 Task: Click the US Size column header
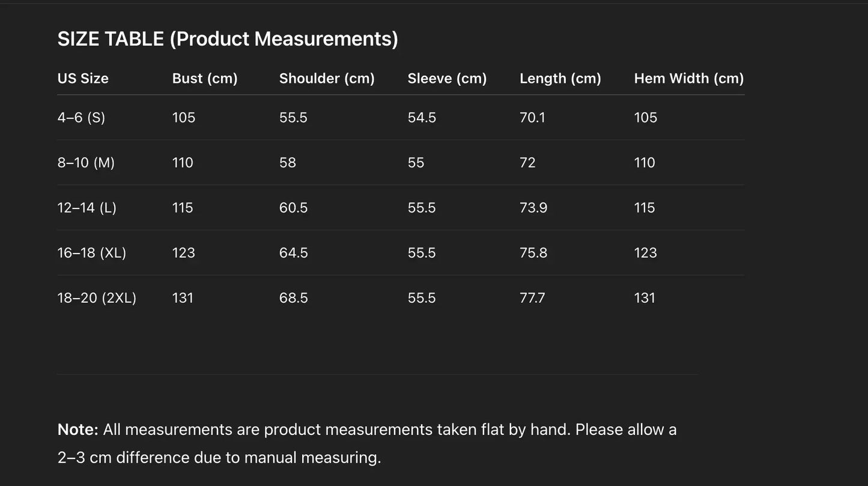(x=83, y=79)
